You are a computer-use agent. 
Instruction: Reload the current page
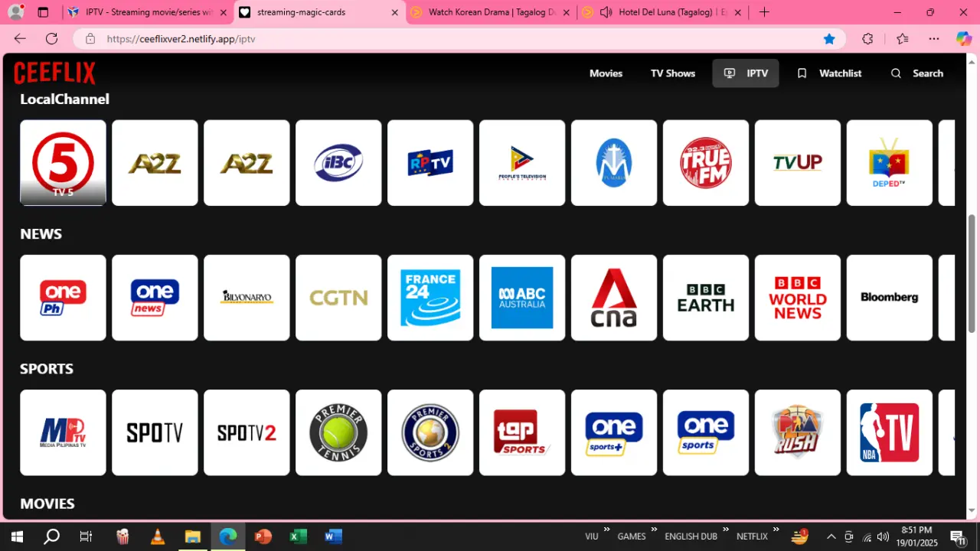51,39
